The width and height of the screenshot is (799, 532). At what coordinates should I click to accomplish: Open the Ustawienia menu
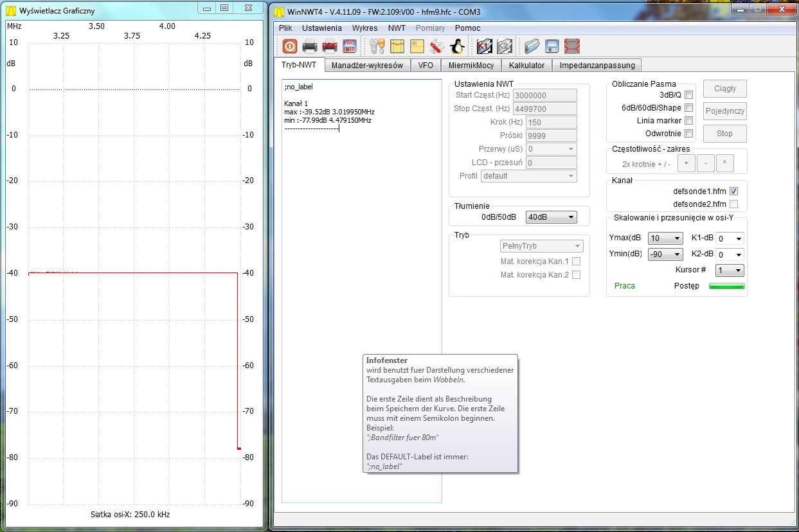click(x=321, y=28)
